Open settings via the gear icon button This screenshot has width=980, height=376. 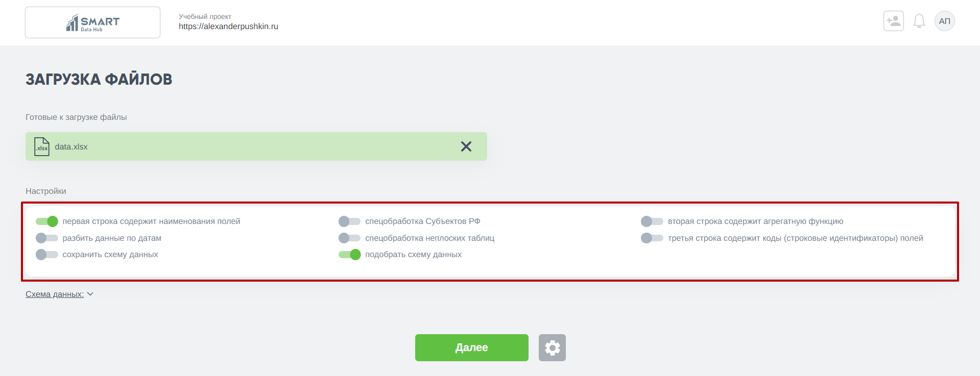coord(552,348)
